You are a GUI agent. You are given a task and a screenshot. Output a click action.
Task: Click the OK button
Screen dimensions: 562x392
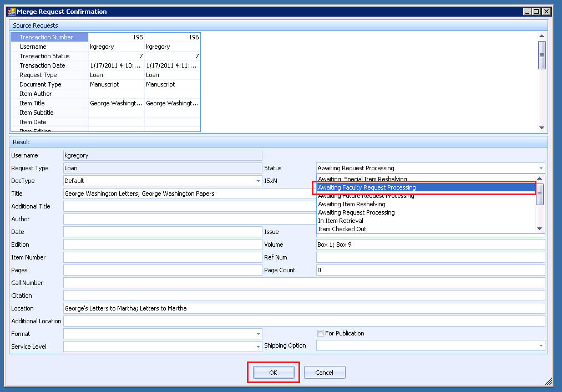click(273, 373)
